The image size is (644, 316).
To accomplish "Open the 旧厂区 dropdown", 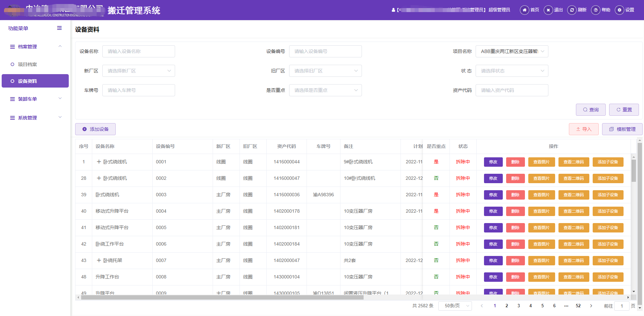I will (x=325, y=71).
